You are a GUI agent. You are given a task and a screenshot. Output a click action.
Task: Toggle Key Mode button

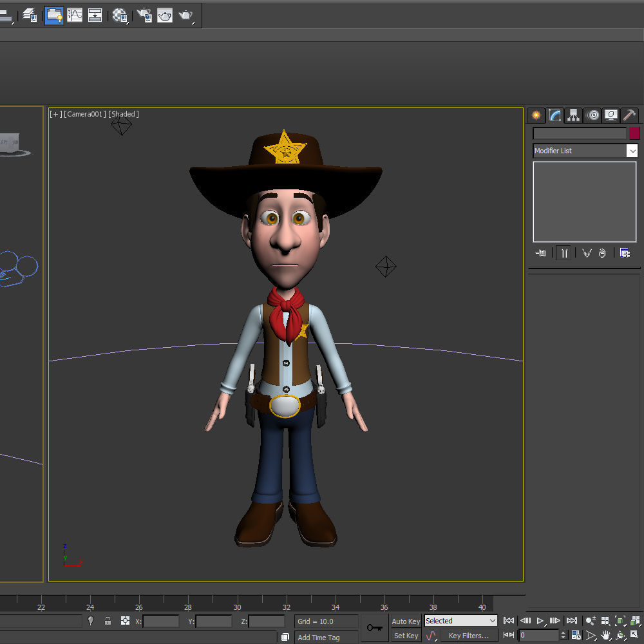click(x=509, y=635)
